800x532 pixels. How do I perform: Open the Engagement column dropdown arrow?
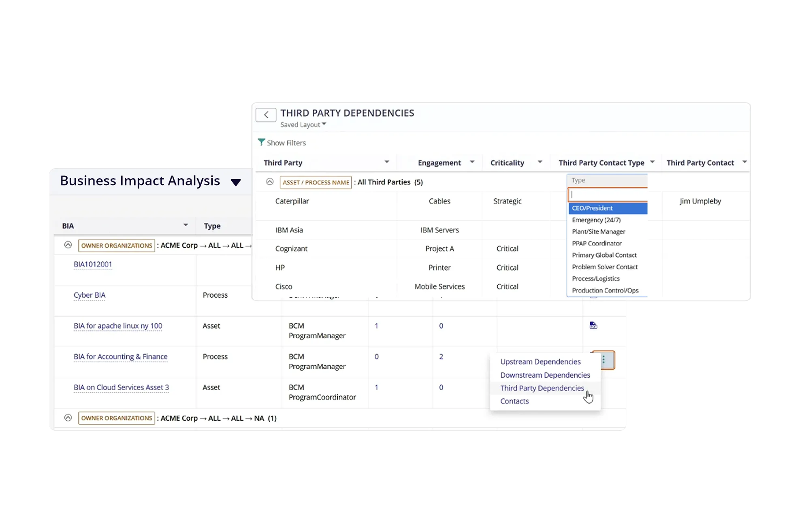(472, 162)
